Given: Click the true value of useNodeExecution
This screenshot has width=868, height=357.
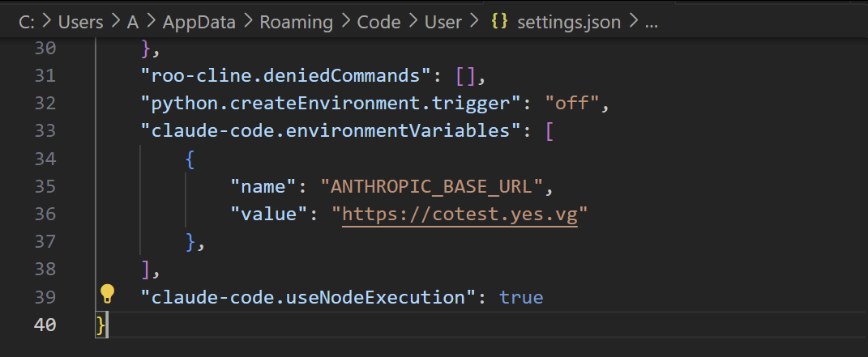Looking at the screenshot, I should tap(521, 297).
